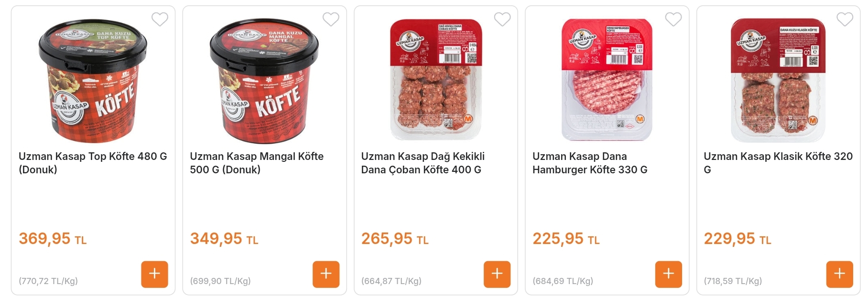
Task: Open Uzman Kasap Dana Hamburger Köfte title
Action: tap(590, 163)
